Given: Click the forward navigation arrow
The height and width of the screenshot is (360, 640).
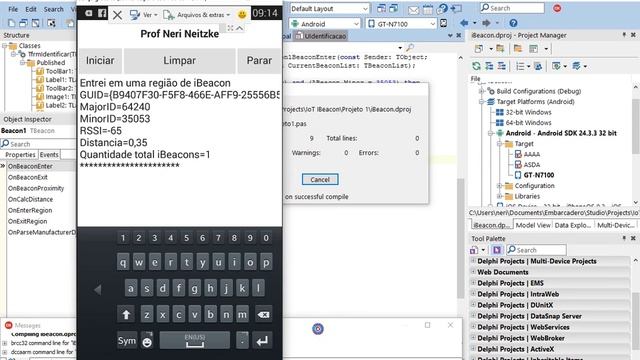Looking at the screenshot, I should coord(486,23).
